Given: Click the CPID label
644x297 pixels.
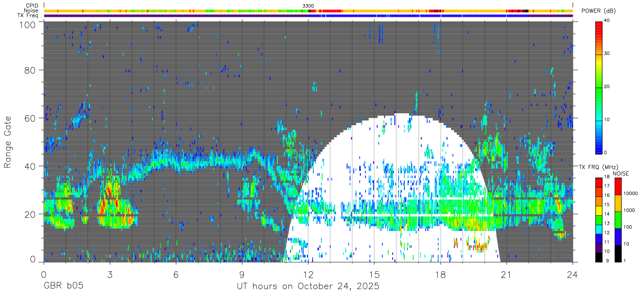Looking at the screenshot, I should point(31,6).
